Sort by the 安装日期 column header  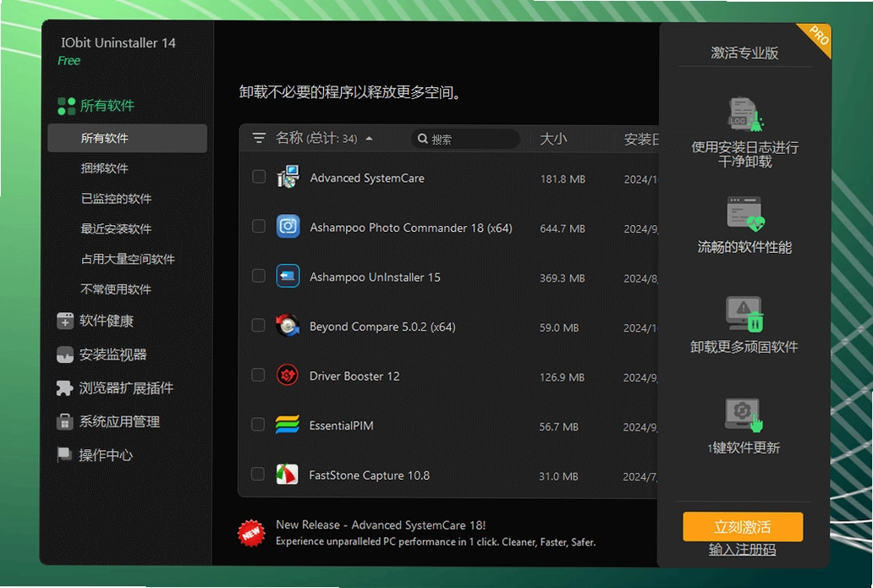(641, 139)
